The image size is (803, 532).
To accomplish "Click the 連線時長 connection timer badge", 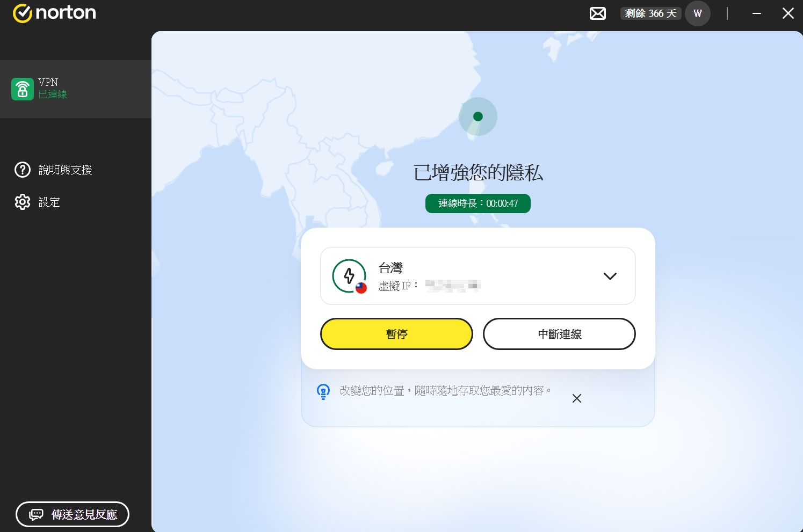I will [x=478, y=203].
